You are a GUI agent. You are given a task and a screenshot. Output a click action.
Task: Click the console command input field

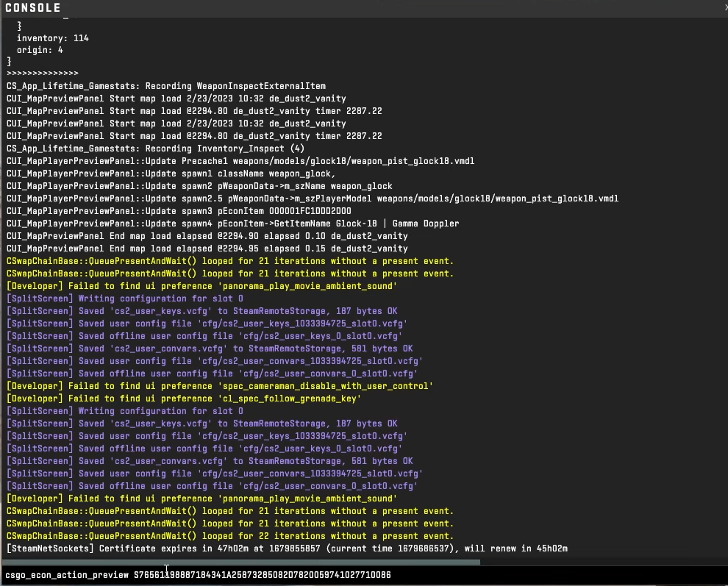coord(364,575)
